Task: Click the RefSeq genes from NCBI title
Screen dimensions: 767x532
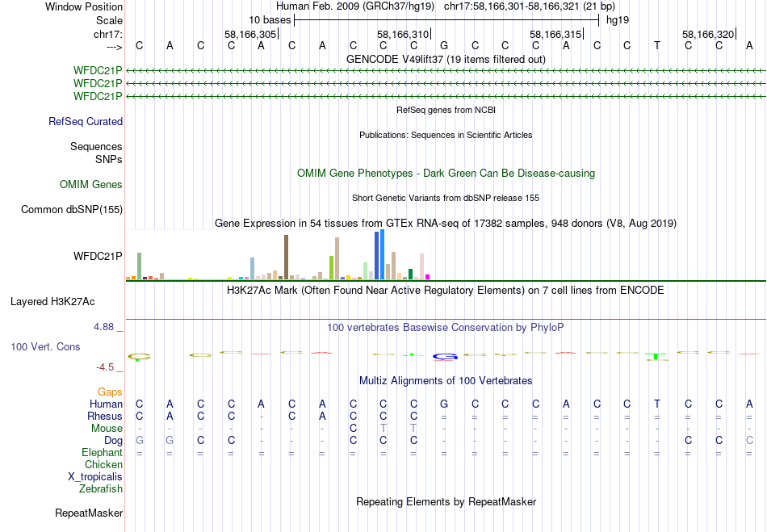Action: point(446,110)
